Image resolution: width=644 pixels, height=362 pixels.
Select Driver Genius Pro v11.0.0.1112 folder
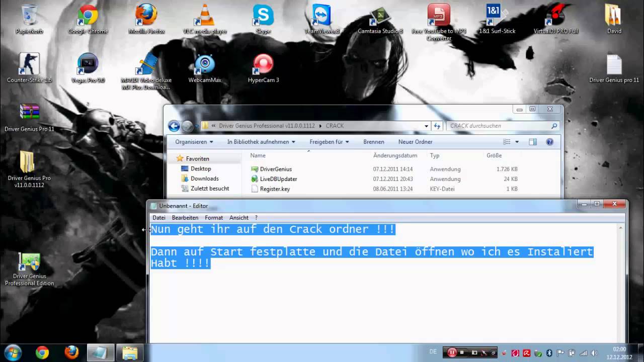(x=29, y=169)
